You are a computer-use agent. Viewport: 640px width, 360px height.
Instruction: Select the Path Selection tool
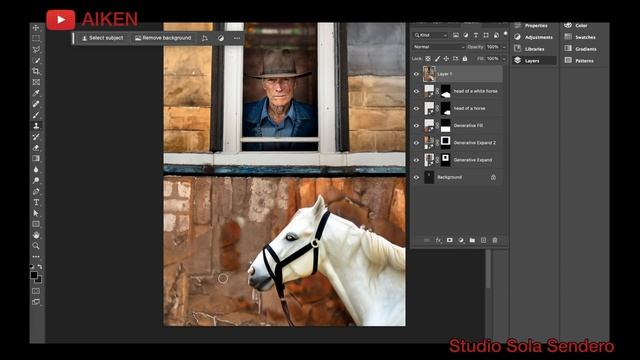pos(36,213)
